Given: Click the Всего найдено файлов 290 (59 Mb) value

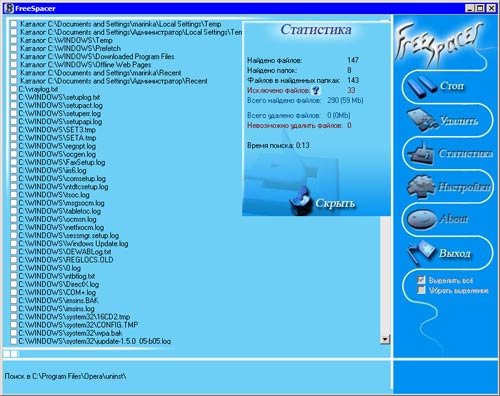Looking at the screenshot, I should click(345, 100).
